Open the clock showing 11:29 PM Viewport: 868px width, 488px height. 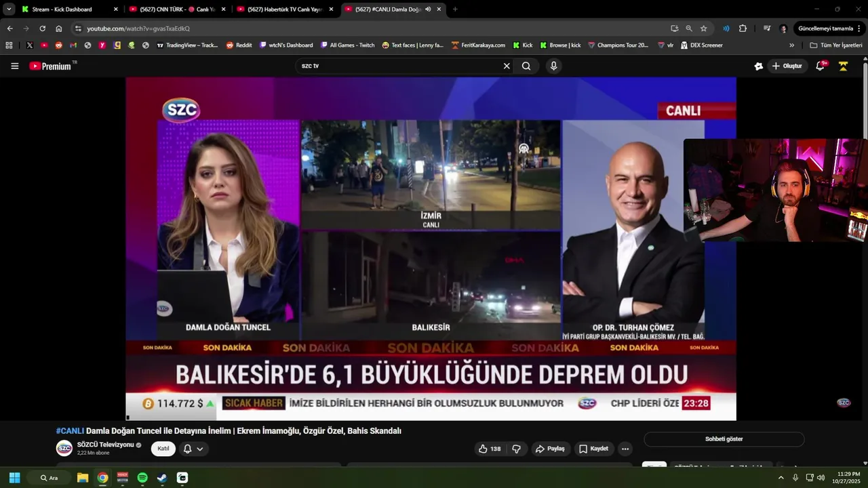tap(848, 478)
